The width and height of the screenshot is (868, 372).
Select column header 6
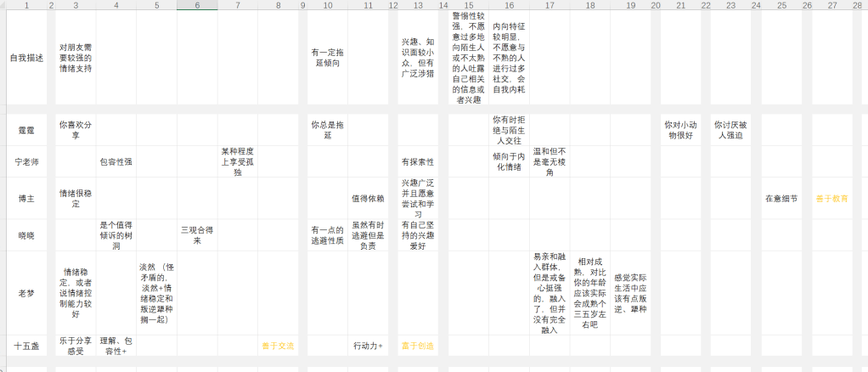[x=197, y=5]
